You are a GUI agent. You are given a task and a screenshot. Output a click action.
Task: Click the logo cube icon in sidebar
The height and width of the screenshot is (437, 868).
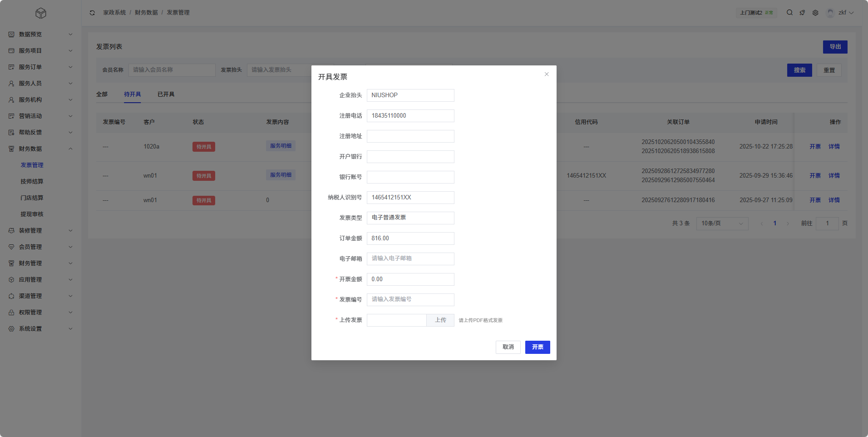tap(41, 13)
